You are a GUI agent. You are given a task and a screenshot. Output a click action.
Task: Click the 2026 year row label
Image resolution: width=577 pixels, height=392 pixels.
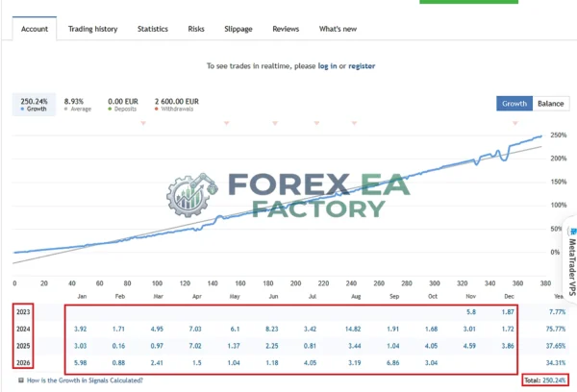23,362
